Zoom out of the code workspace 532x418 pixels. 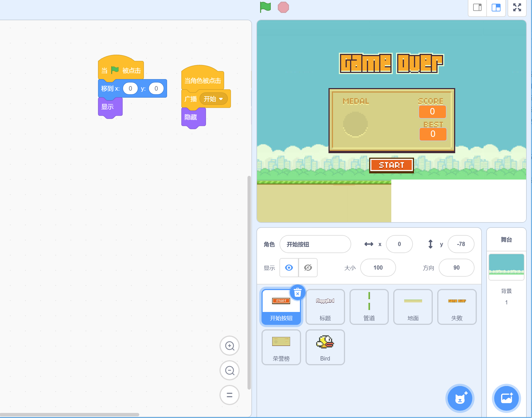230,370
